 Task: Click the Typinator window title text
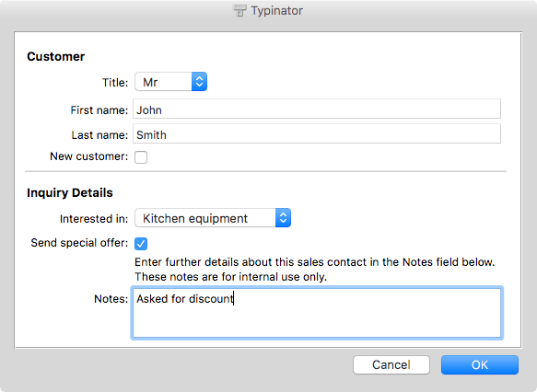click(276, 11)
